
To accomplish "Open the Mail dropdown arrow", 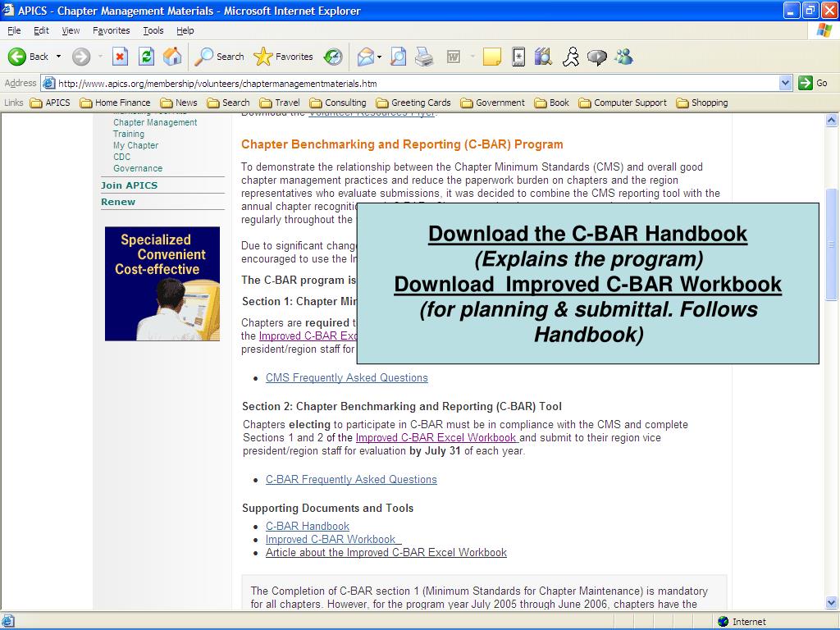I will [x=379, y=57].
